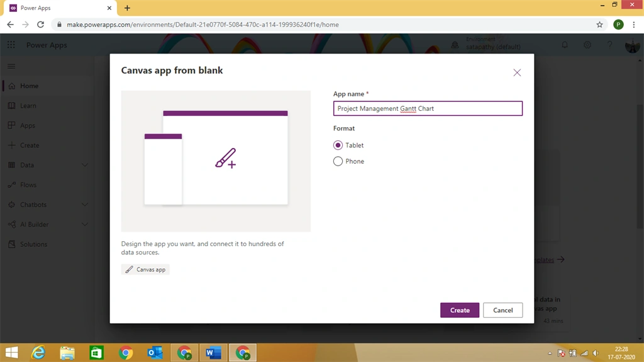Open Chrome three-dot menu
This screenshot has width=644, height=362.
634,25
